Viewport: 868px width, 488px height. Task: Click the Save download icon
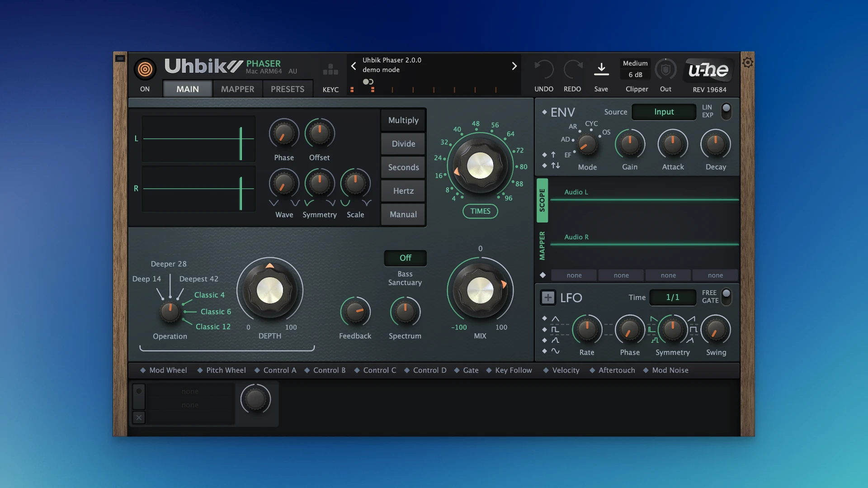point(601,69)
